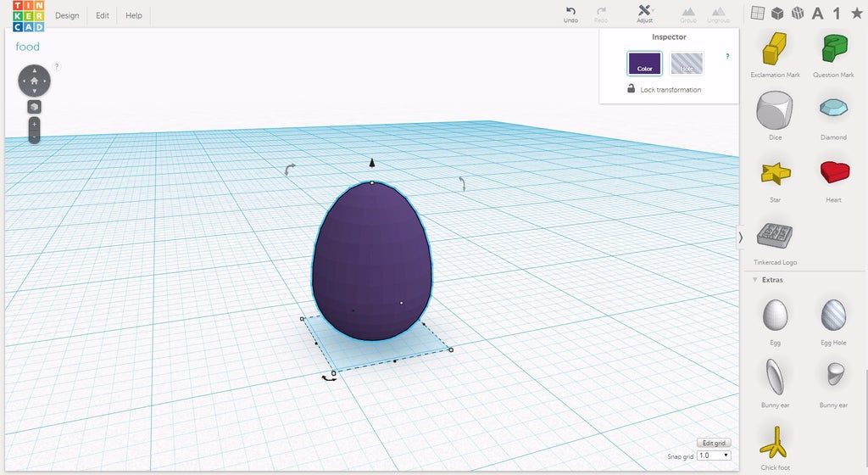Click the Group button
Image resolution: width=868 pixels, height=475 pixels.
pyautogui.click(x=688, y=14)
